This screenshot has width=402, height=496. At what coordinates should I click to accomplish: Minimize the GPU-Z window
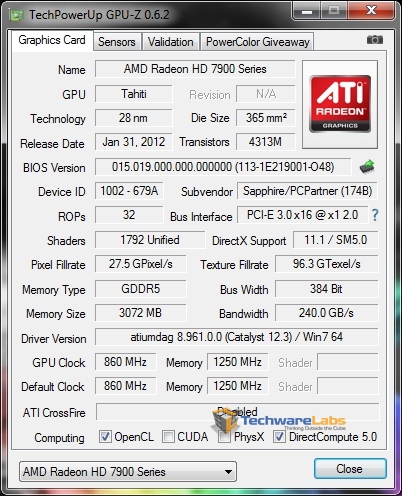(x=307, y=11)
